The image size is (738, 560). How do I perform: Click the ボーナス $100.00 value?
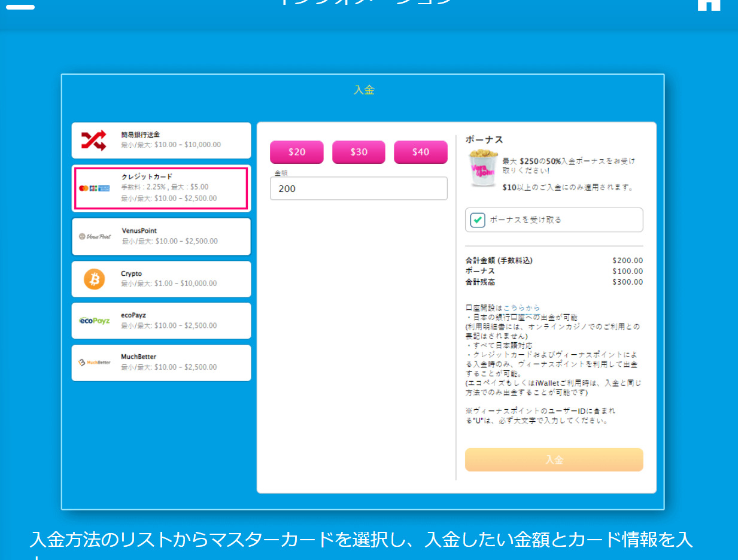point(628,271)
